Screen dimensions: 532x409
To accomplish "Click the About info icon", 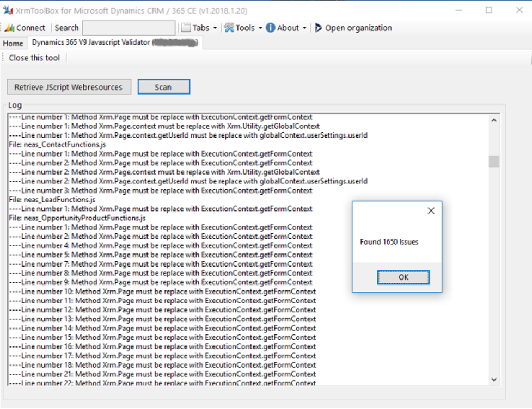I will [x=270, y=28].
